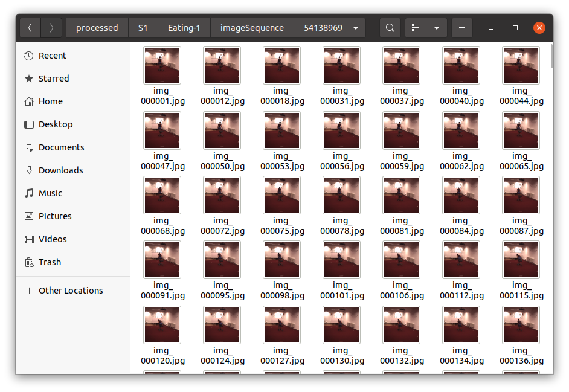Viewport: 569px width, 392px height.
Task: Select thumbnail img_000037.jpg
Action: tap(401, 65)
